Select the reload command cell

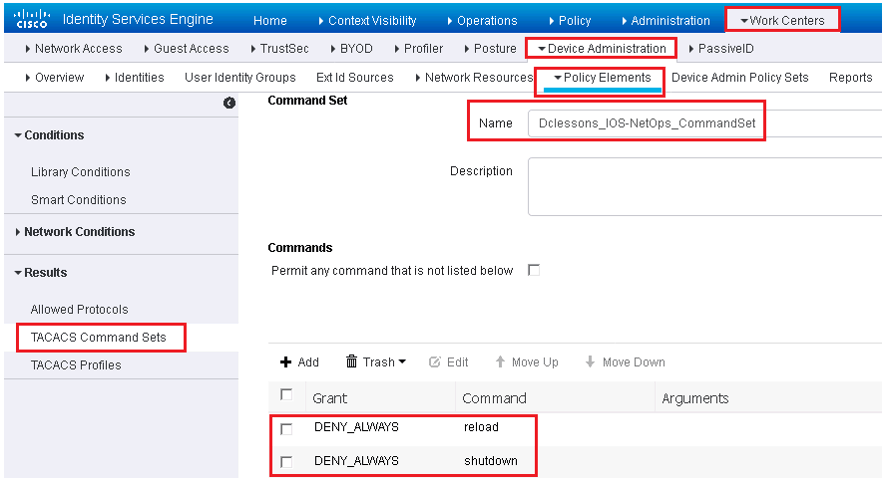[x=481, y=427]
